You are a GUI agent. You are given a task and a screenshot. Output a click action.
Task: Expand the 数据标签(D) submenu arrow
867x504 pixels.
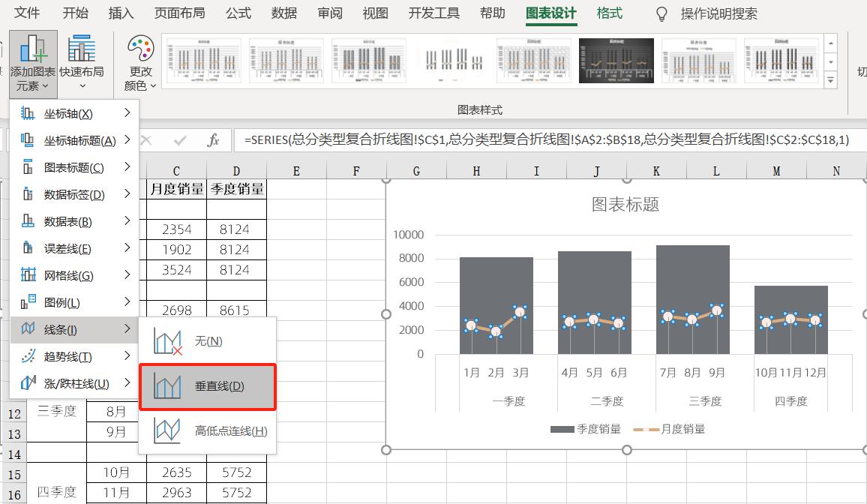pyautogui.click(x=127, y=194)
